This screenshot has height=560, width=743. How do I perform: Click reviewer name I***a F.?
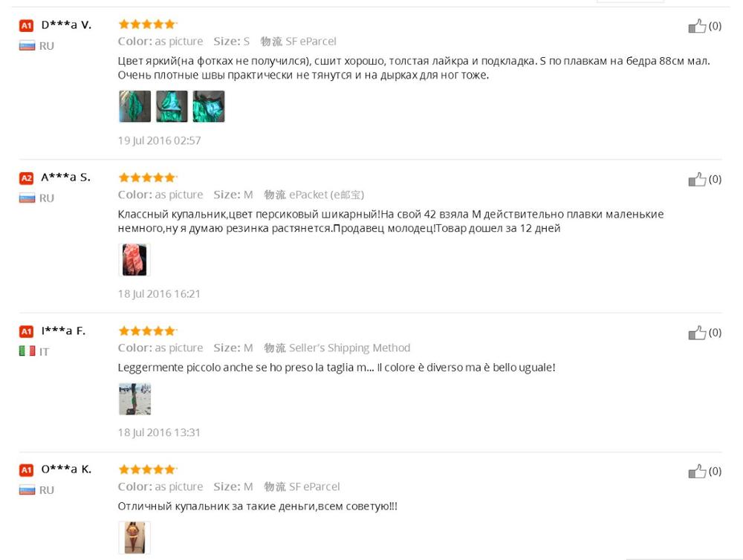click(x=63, y=331)
